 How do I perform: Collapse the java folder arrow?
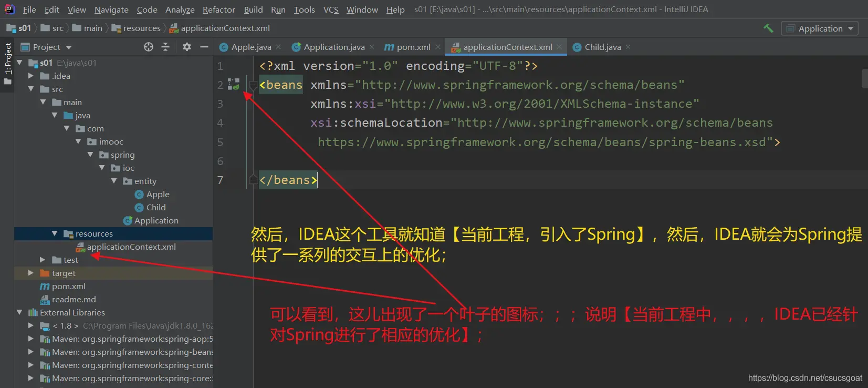point(55,115)
